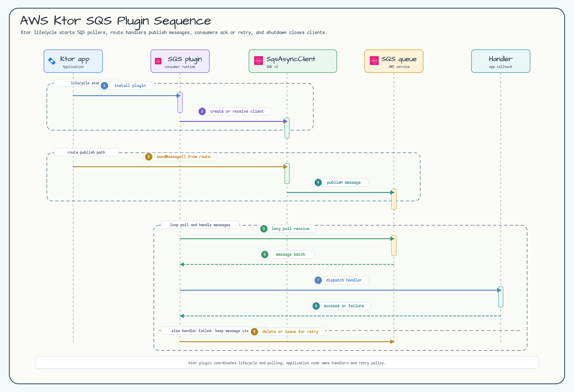Click the SQS icon in SqsAsyncClient box
This screenshot has width=574, height=392.
point(258,61)
